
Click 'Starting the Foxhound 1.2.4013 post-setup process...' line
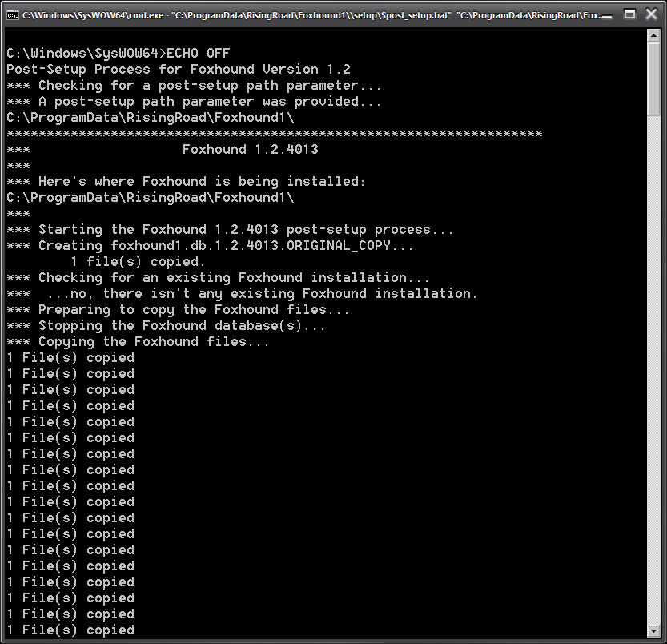[x=230, y=229]
